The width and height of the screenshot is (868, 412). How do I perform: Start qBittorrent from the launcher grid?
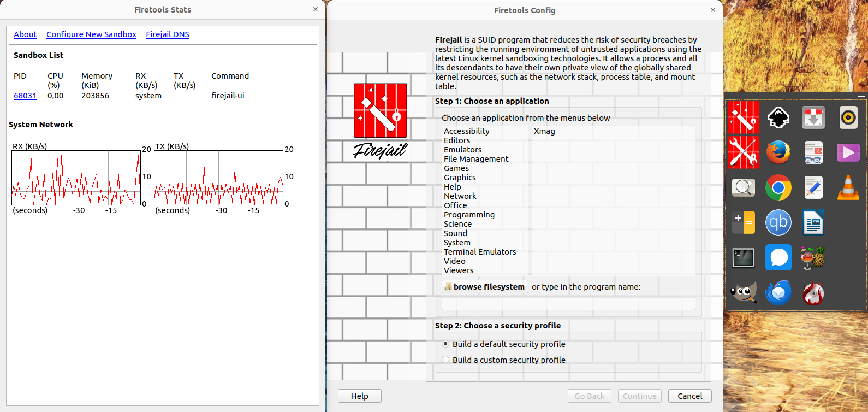[x=778, y=222]
